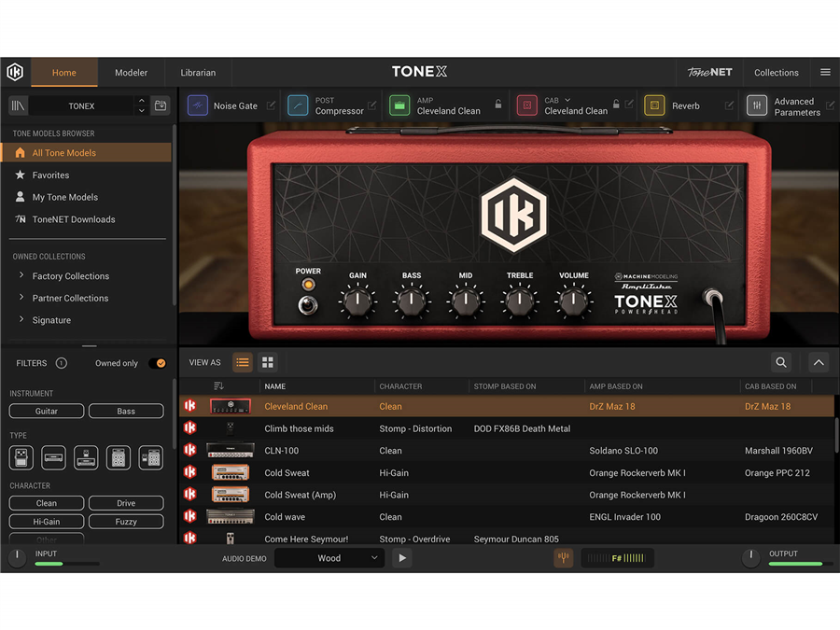
Task: Select the Compressor module icon
Action: click(298, 105)
